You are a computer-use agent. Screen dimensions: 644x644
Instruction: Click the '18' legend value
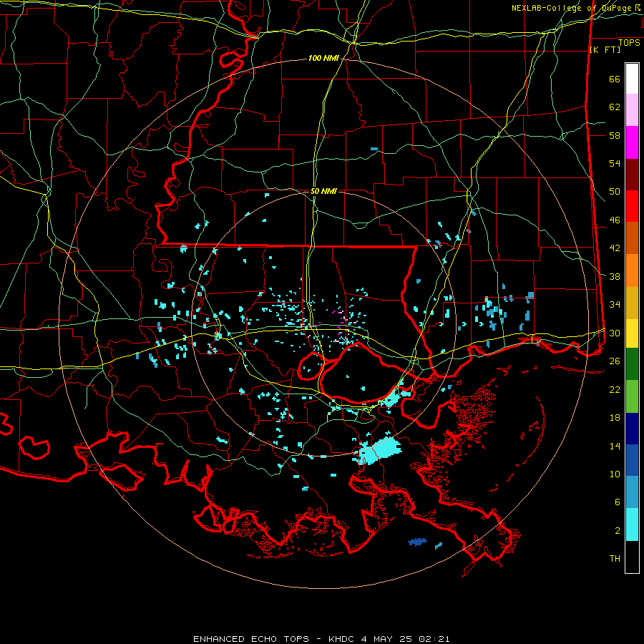point(615,417)
